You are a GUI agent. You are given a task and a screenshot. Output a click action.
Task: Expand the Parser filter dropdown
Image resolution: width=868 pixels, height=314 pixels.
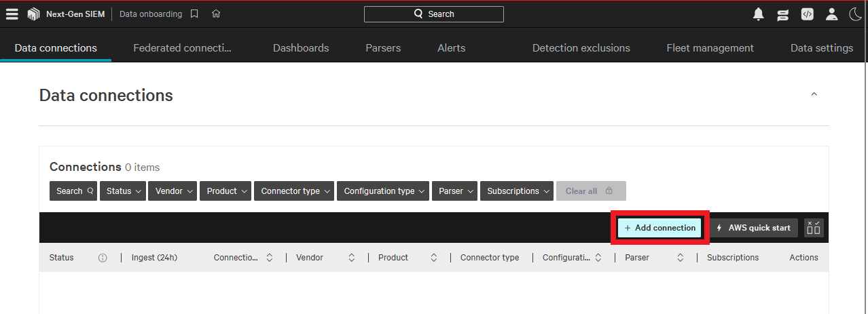tap(454, 191)
